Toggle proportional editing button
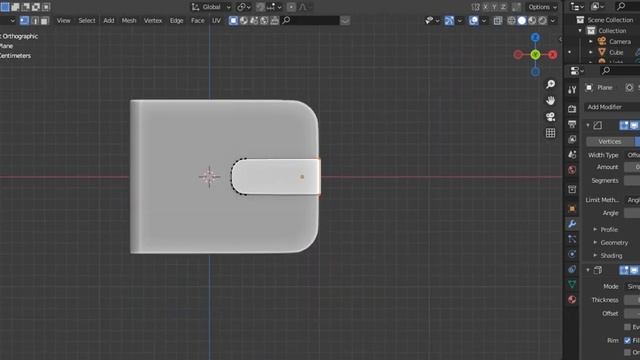 [291, 7]
